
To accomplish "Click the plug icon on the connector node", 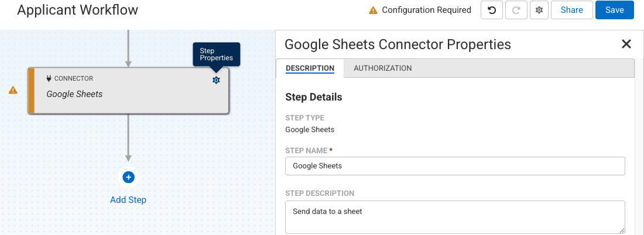I will [x=49, y=78].
